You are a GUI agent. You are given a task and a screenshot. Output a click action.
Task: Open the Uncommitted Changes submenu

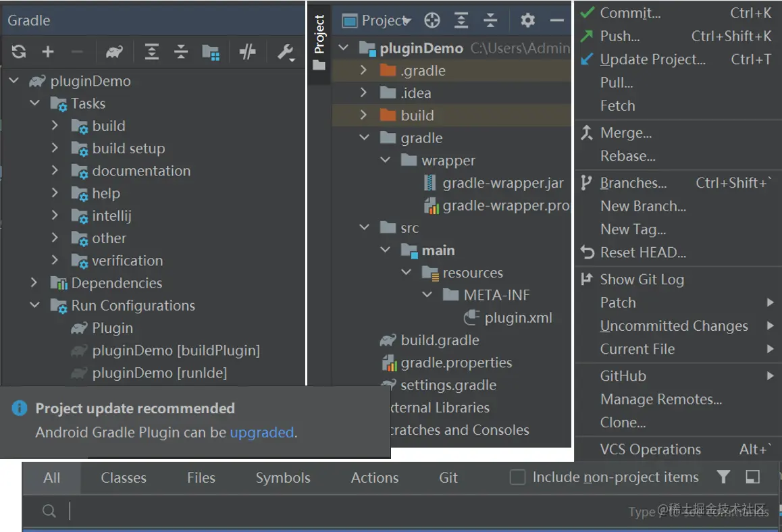[x=677, y=325]
